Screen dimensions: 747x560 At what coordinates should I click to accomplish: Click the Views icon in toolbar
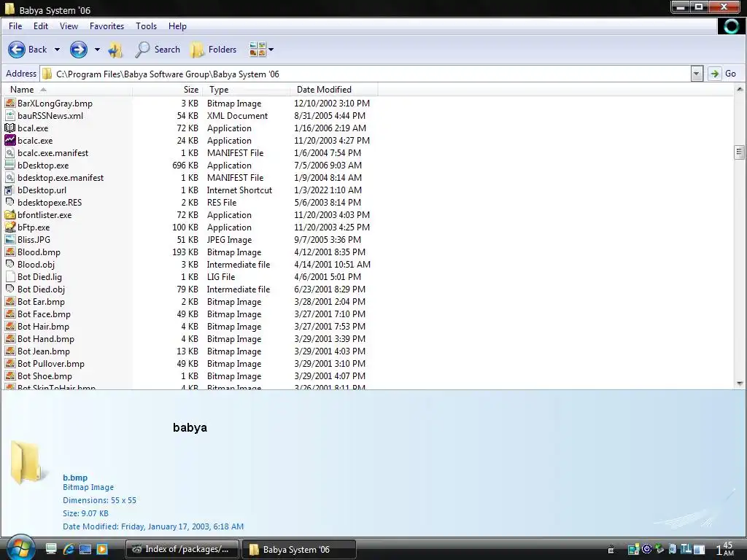click(258, 50)
